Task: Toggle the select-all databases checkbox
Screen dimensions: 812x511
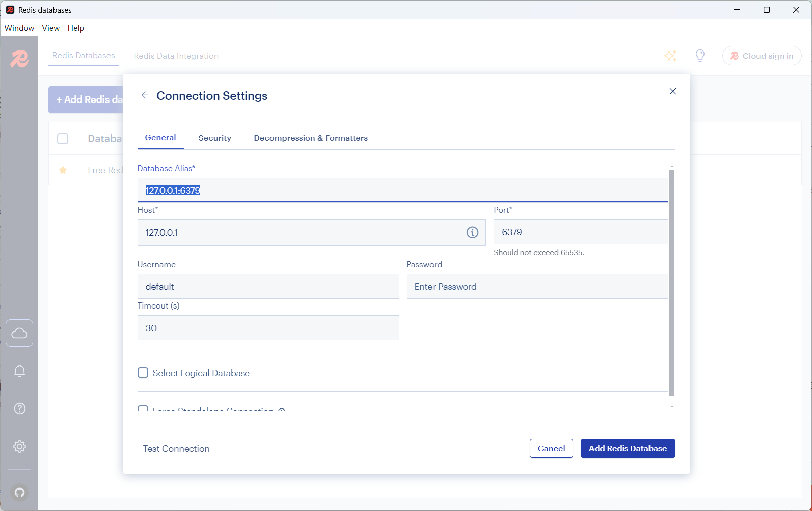Action: coord(63,139)
